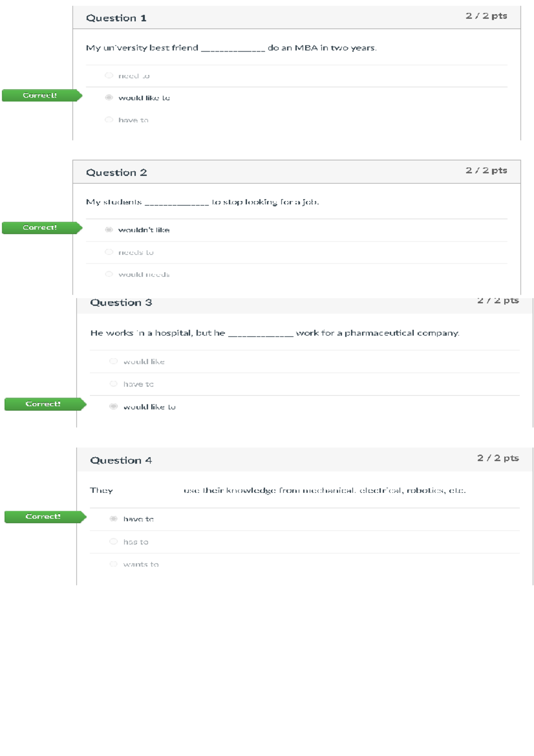Select 'would needs' answer in Question 2

(109, 274)
